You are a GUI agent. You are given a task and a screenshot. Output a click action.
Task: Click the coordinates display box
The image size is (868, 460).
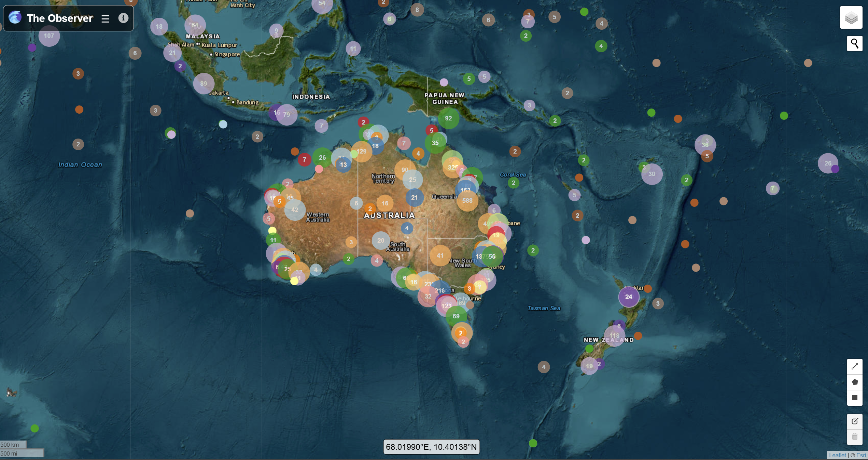tap(431, 447)
